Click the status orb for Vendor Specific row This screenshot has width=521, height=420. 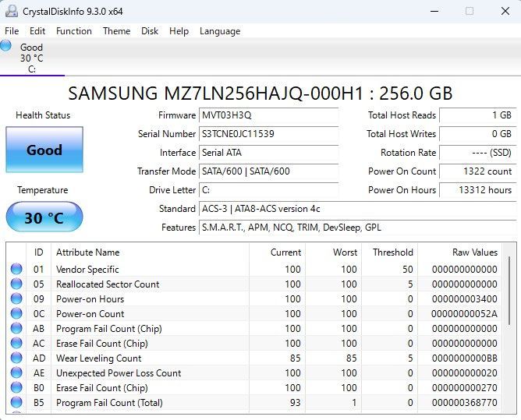[x=16, y=269]
